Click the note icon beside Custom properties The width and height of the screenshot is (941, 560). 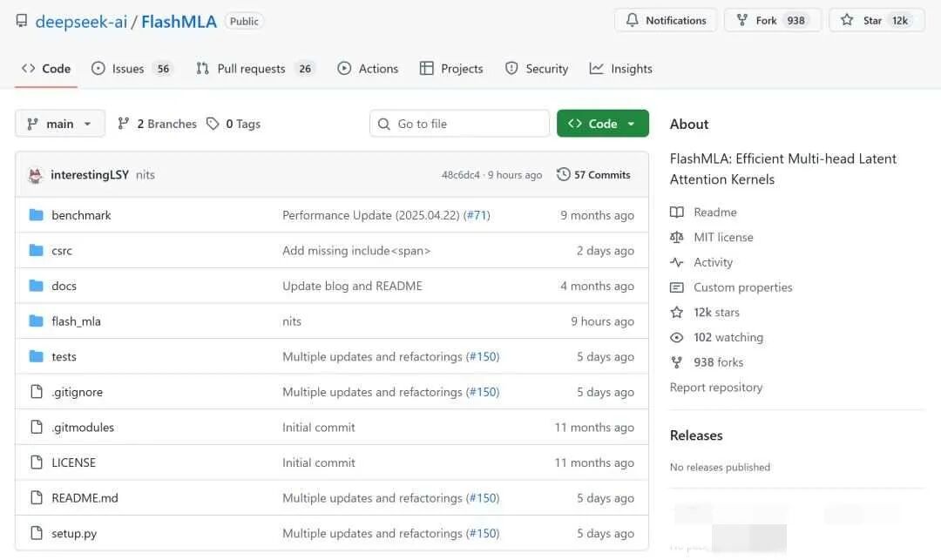click(676, 287)
